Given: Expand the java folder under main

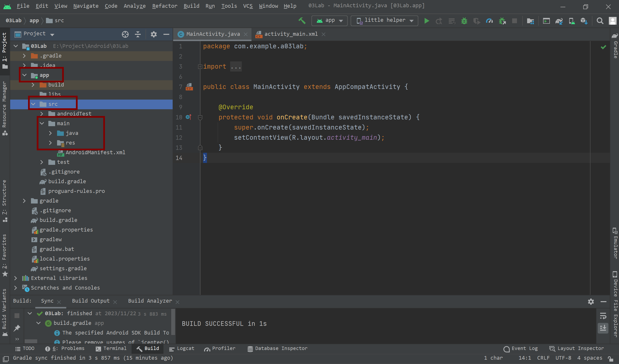Looking at the screenshot, I should (x=50, y=133).
